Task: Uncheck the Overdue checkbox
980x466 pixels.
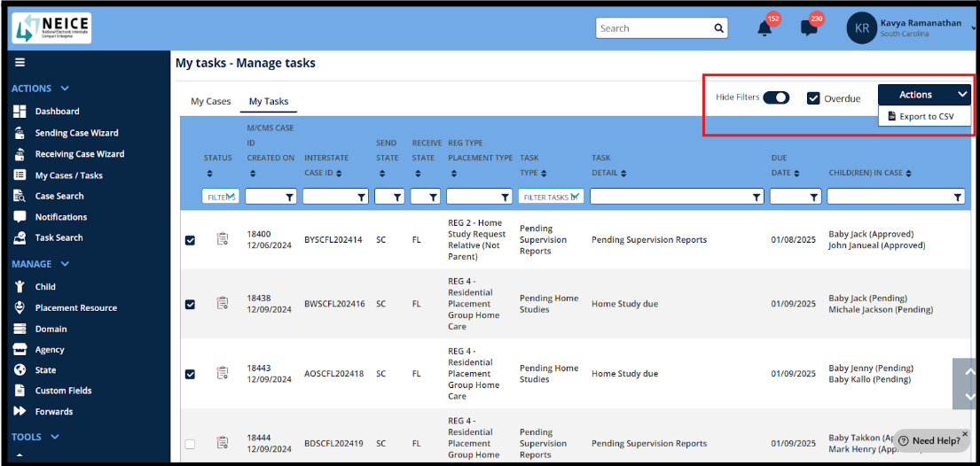Action: (x=813, y=98)
